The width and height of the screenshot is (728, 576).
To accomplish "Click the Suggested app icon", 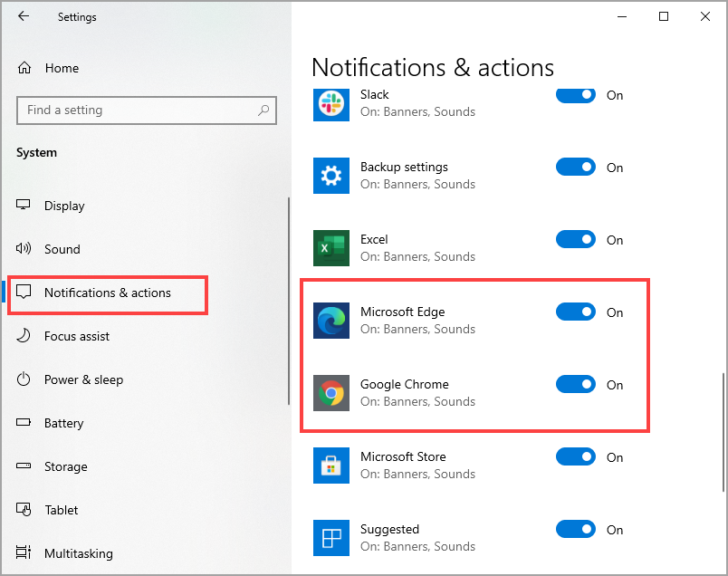I will (x=331, y=538).
